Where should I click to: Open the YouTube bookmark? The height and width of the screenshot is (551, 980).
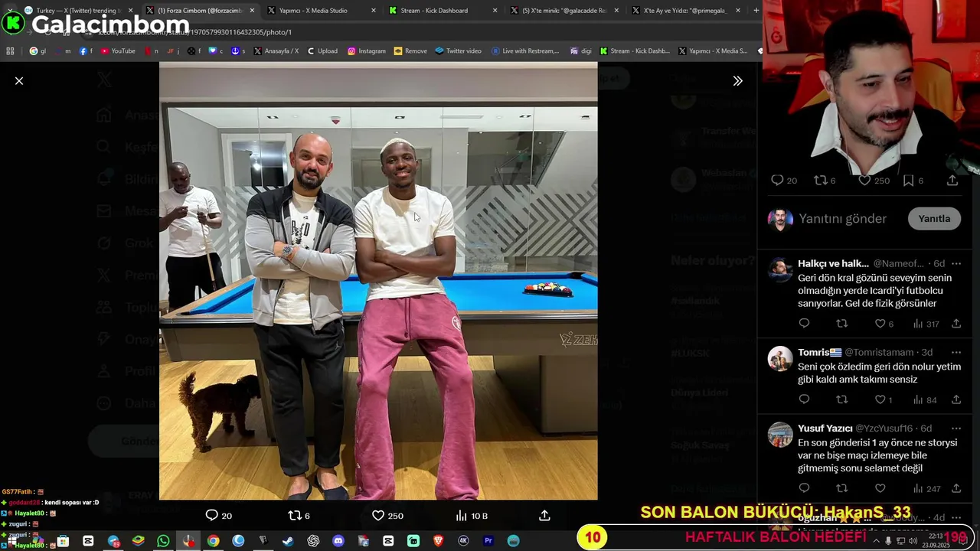118,51
